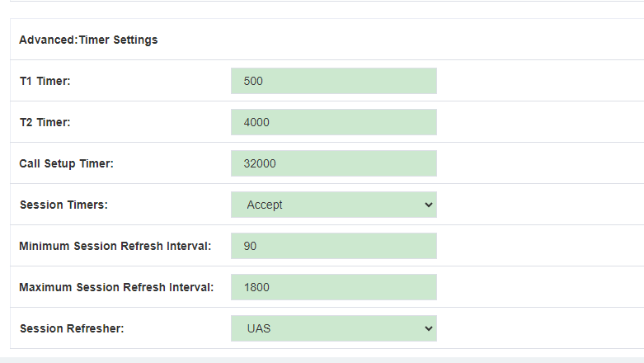Open the Session Timers dropdown
644x363 pixels.
point(333,205)
